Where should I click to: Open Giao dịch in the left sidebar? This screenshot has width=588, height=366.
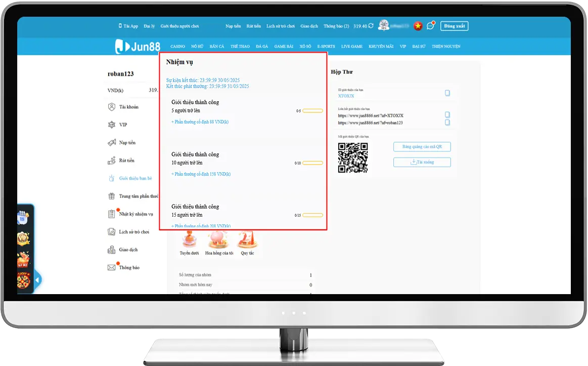tap(123, 250)
